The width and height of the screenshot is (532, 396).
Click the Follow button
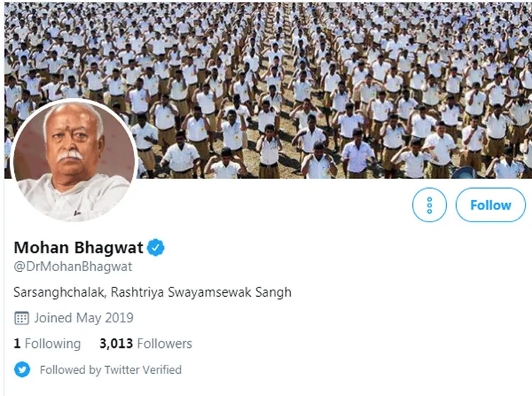click(490, 205)
